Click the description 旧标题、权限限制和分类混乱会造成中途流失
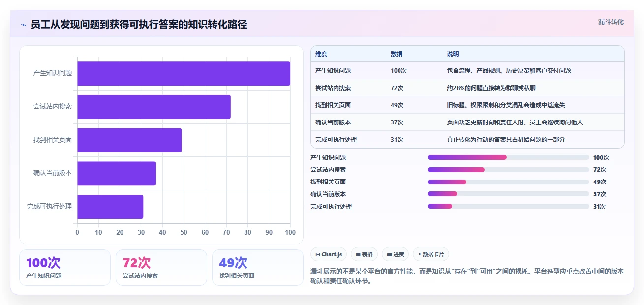Screen dimensions: 644x305 (x=506, y=105)
